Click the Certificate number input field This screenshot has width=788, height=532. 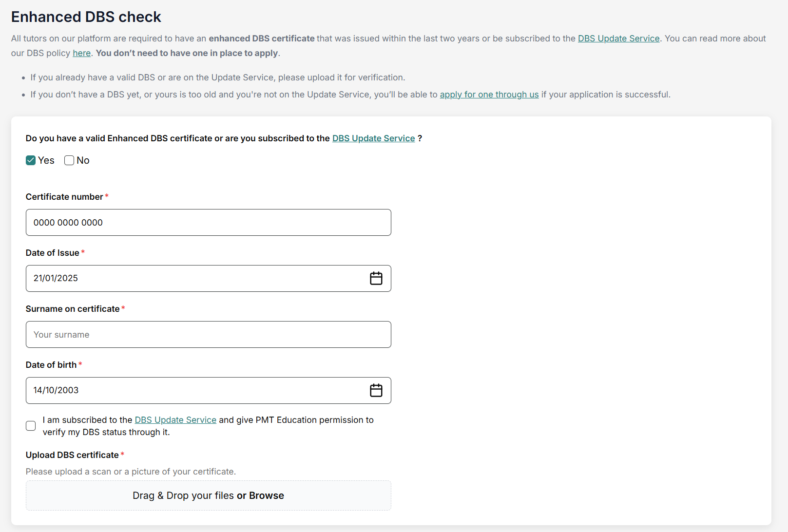[x=208, y=223]
